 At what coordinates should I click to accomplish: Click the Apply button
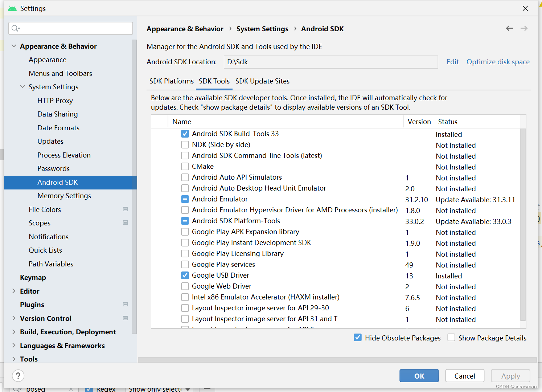510,376
